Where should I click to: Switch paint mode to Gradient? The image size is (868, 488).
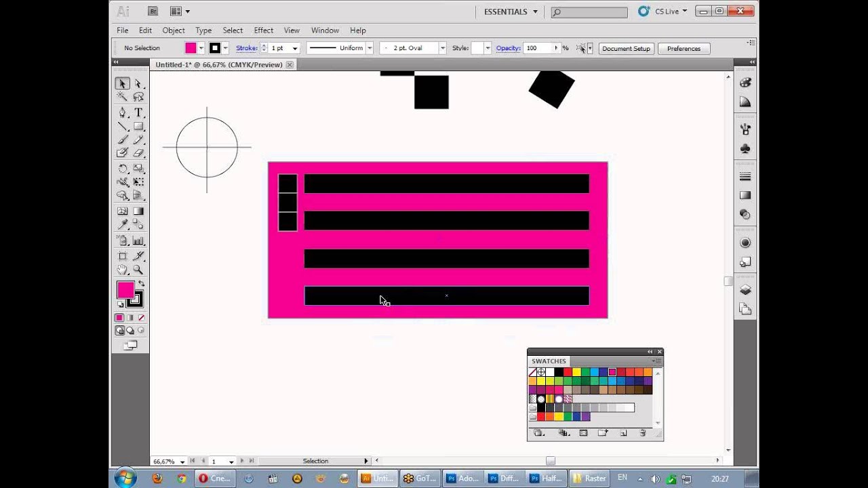(x=130, y=318)
